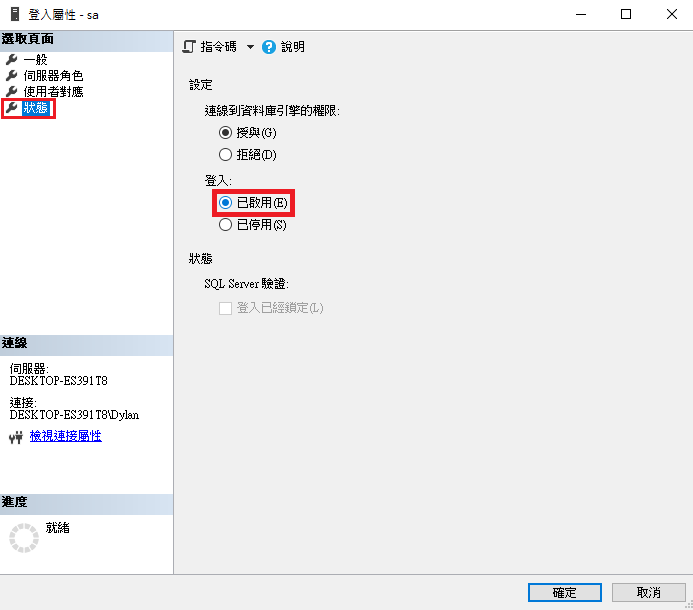
Task: Click the server icon in title bar
Action: click(x=15, y=14)
